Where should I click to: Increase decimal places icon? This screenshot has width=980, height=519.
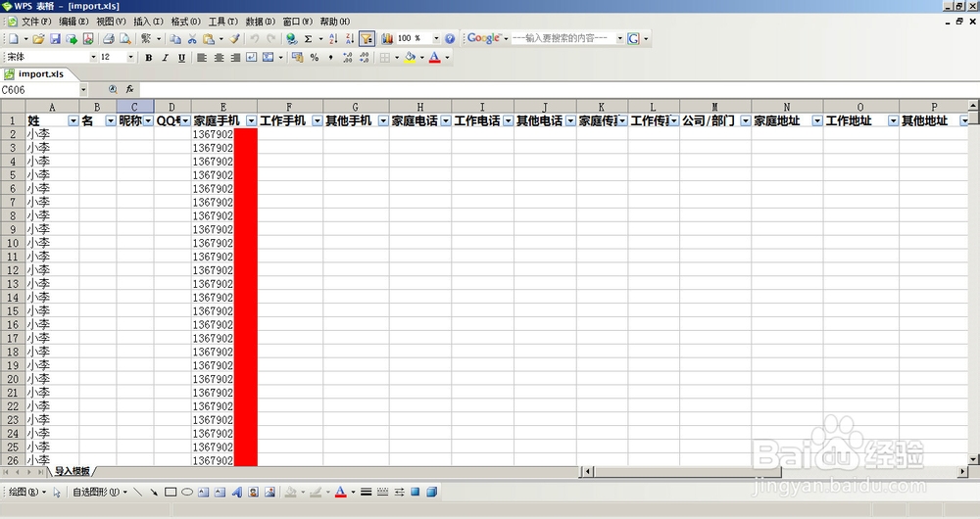pos(348,58)
